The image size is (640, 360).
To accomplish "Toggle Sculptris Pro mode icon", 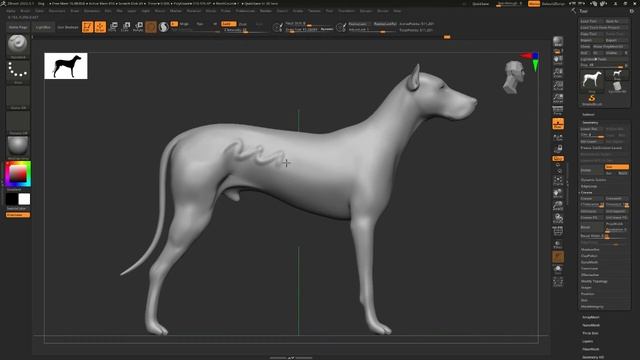I will coord(164,27).
